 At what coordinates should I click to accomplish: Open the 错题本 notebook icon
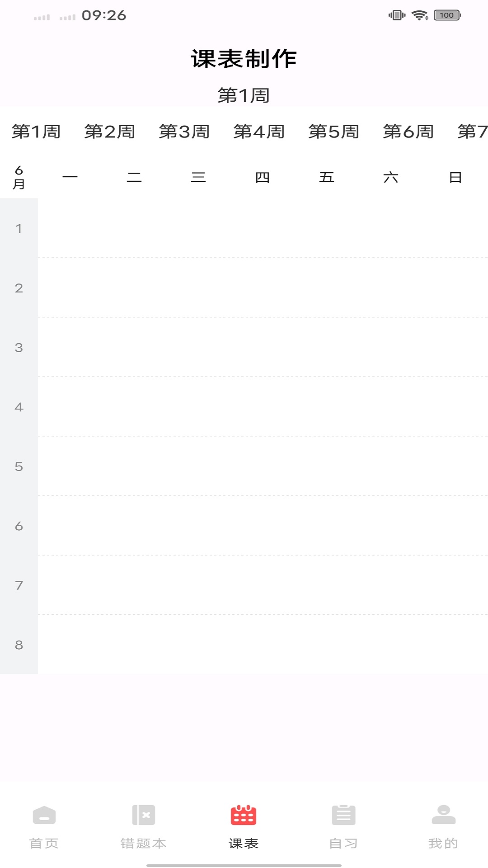tap(144, 815)
